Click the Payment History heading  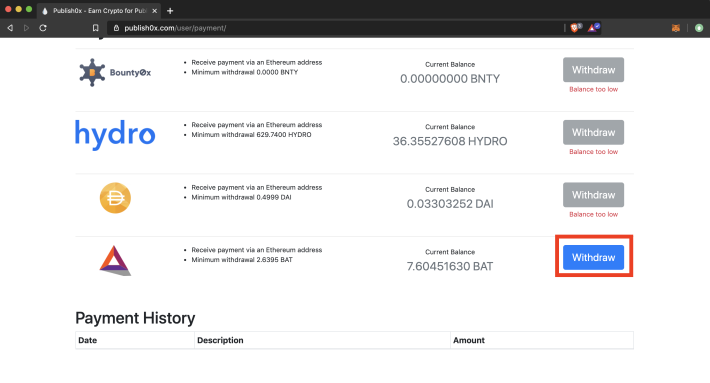click(135, 318)
